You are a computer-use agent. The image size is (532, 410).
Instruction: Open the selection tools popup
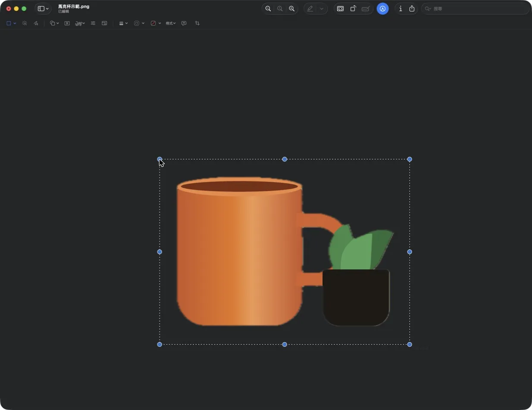coord(11,23)
